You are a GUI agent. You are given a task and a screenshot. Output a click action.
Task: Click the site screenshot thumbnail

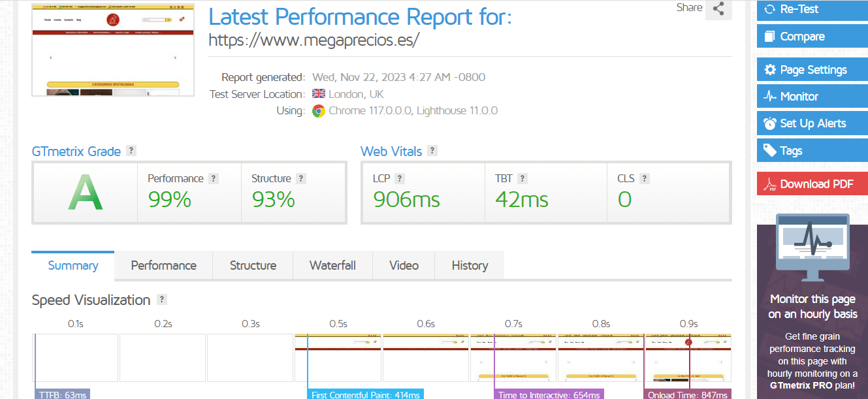tap(113, 50)
